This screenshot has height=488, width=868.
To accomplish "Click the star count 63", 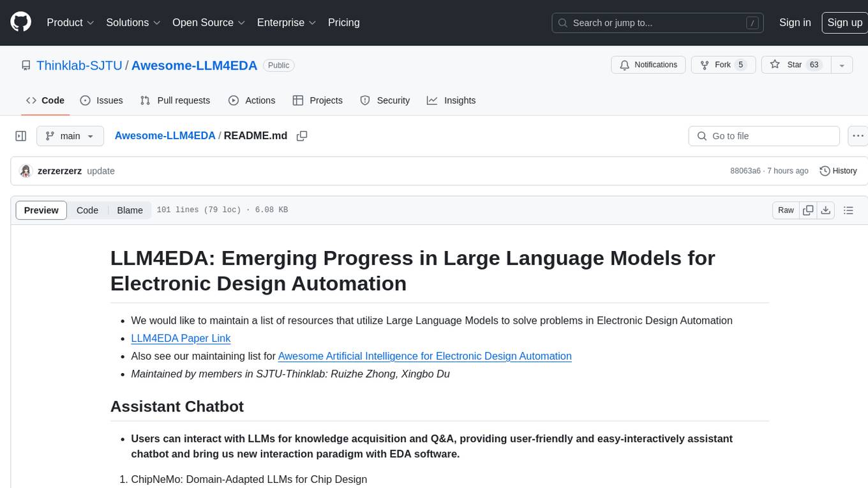I will coord(814,65).
